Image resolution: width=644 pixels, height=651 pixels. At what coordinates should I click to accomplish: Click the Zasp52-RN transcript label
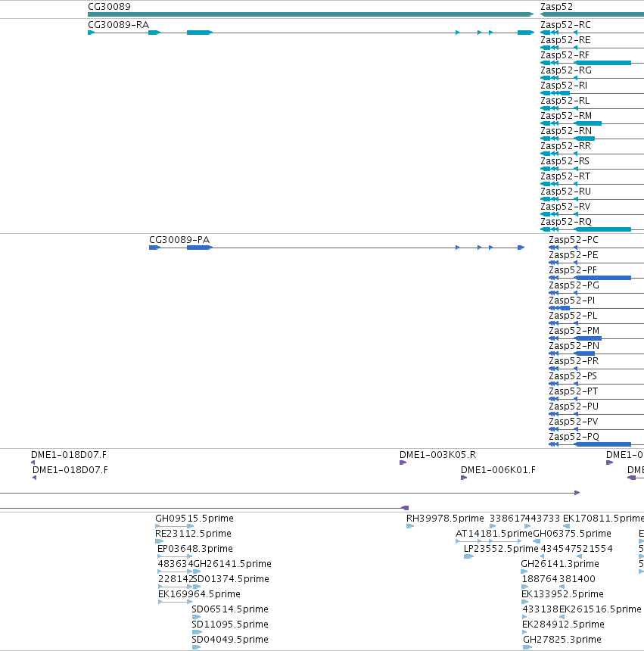[566, 131]
